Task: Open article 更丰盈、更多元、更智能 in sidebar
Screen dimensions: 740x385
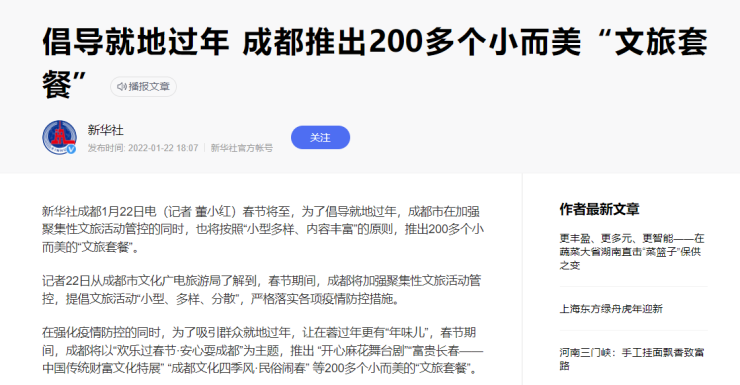Action: (x=631, y=251)
